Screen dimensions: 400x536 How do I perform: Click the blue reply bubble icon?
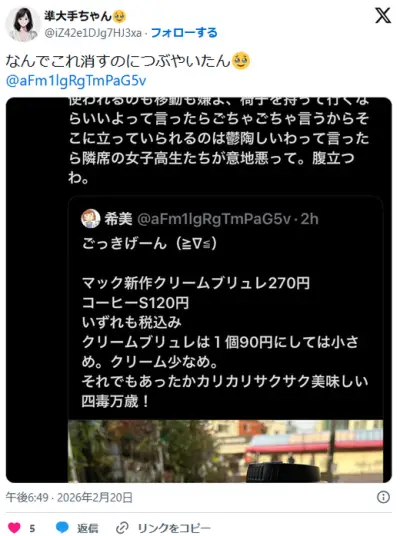(x=62, y=527)
